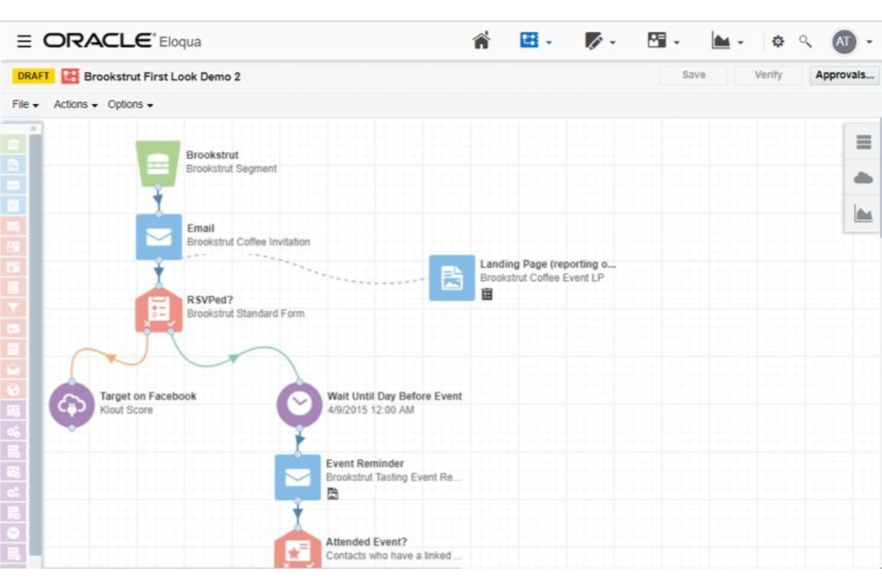Viewport: 882px width, 588px height.
Task: Expand the element palette with the double-arrow
Action: pos(33,128)
